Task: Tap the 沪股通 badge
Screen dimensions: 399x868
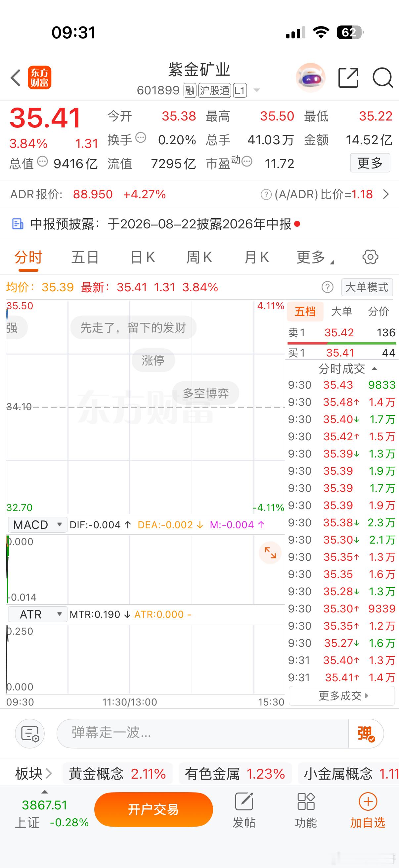Action: (x=215, y=90)
